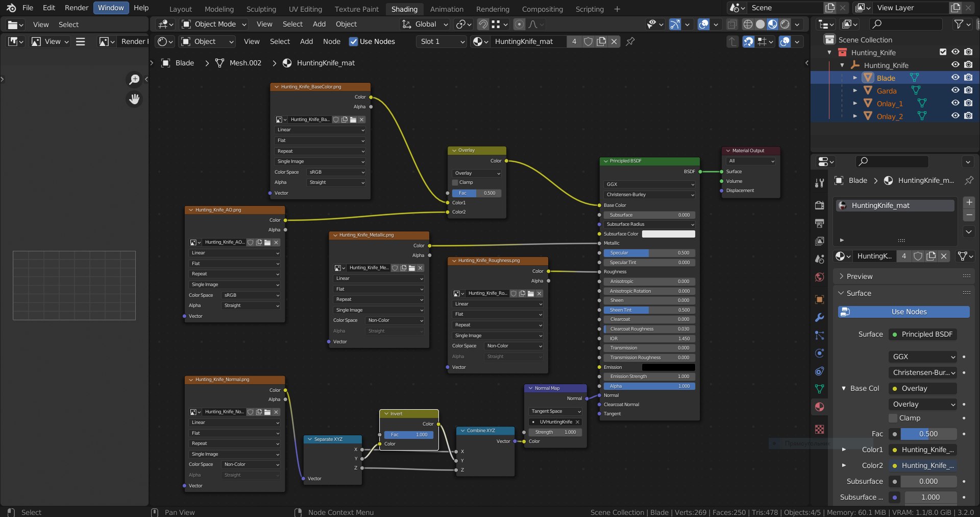Image resolution: width=980 pixels, height=517 pixels.
Task: Open the Modifiers wrench properties tab
Action: click(x=819, y=317)
